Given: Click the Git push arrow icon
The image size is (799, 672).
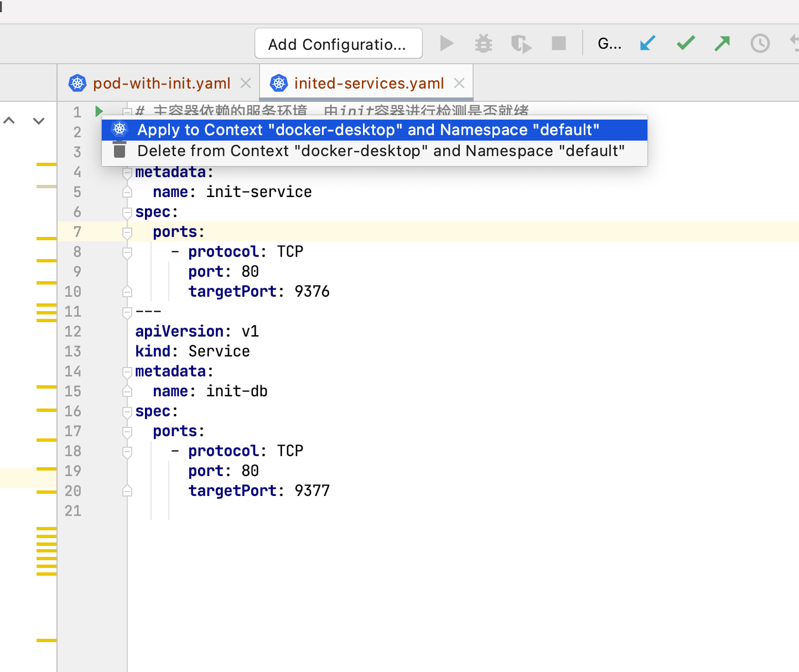Looking at the screenshot, I should coord(722,43).
